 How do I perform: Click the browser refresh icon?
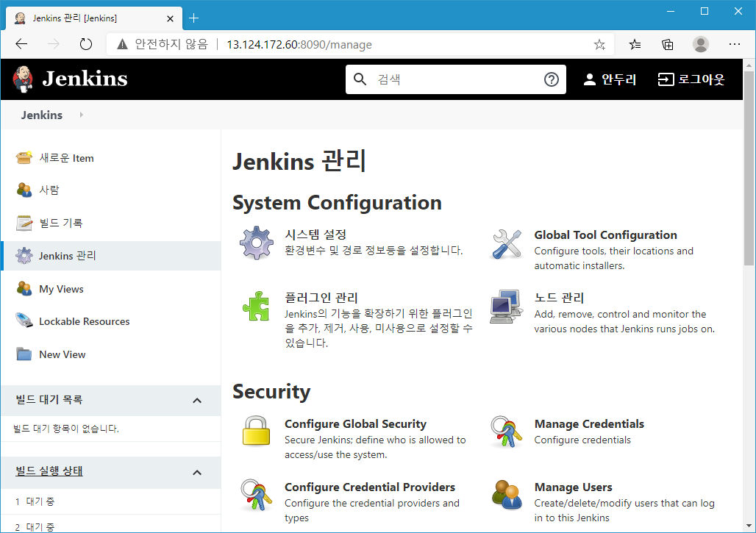click(x=86, y=44)
